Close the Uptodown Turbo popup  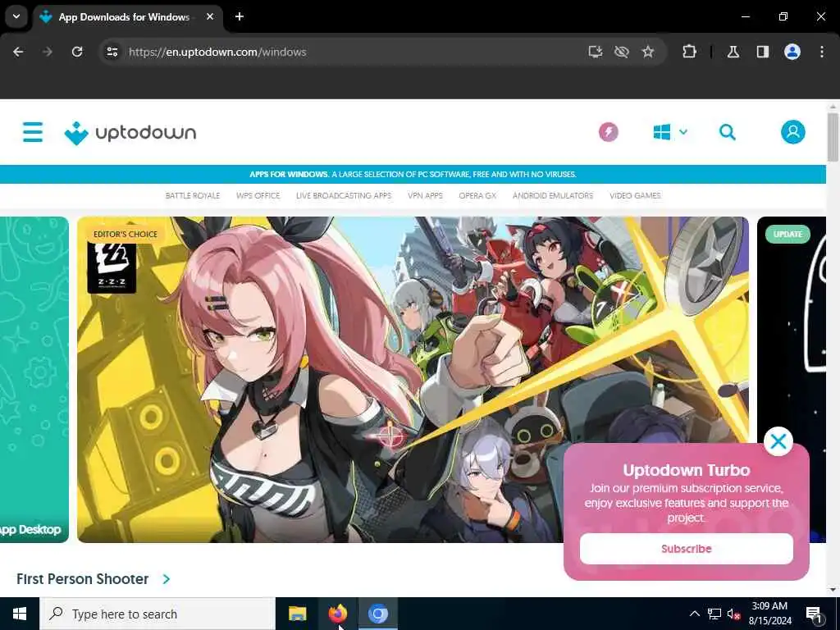(x=778, y=441)
